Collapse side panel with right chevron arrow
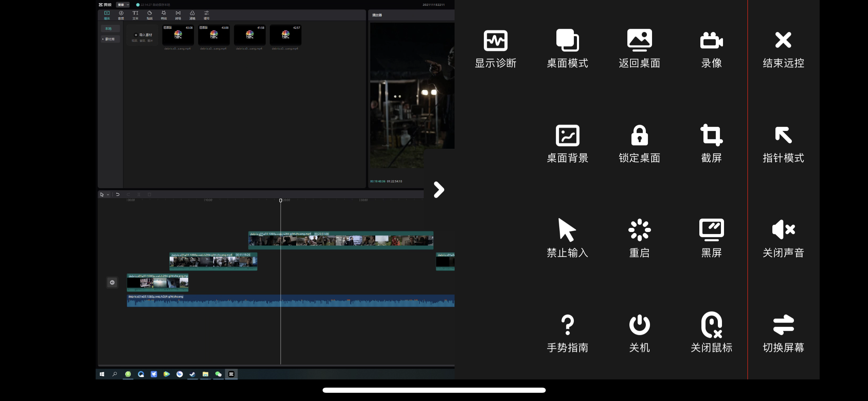The width and height of the screenshot is (868, 401). tap(439, 190)
